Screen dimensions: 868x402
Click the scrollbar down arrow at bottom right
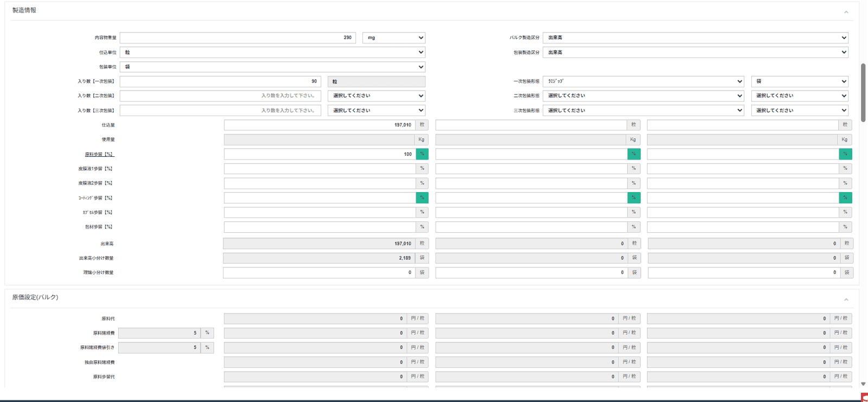click(x=863, y=384)
